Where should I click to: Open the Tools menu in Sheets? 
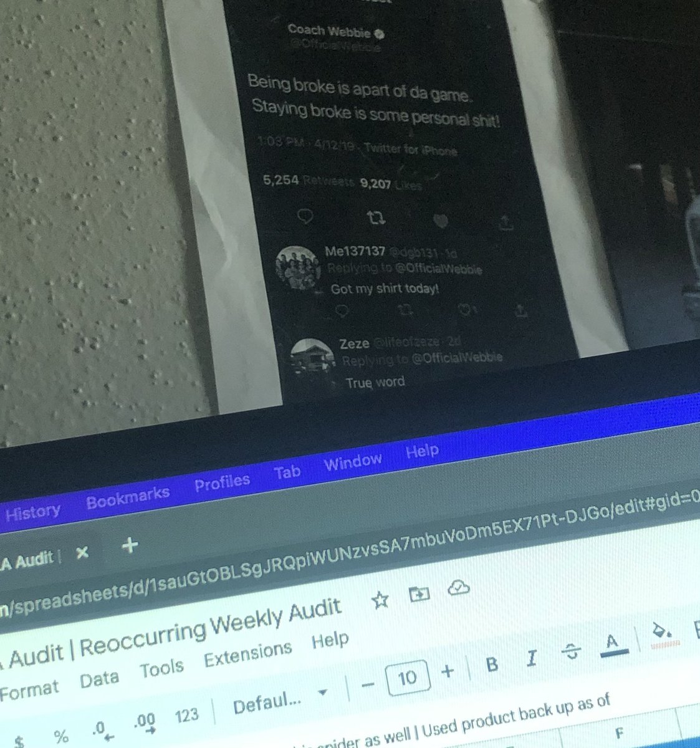161,668
